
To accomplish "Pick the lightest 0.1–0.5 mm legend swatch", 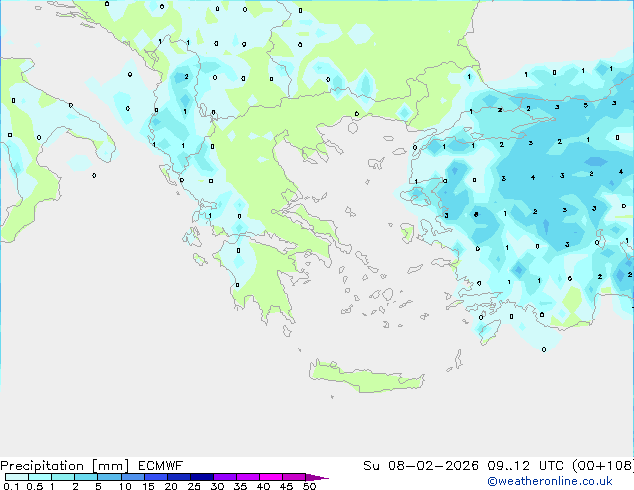I will click(x=17, y=477).
